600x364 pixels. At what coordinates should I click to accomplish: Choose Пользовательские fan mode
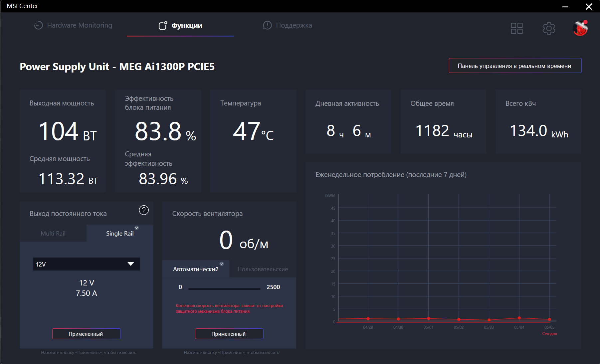263,269
